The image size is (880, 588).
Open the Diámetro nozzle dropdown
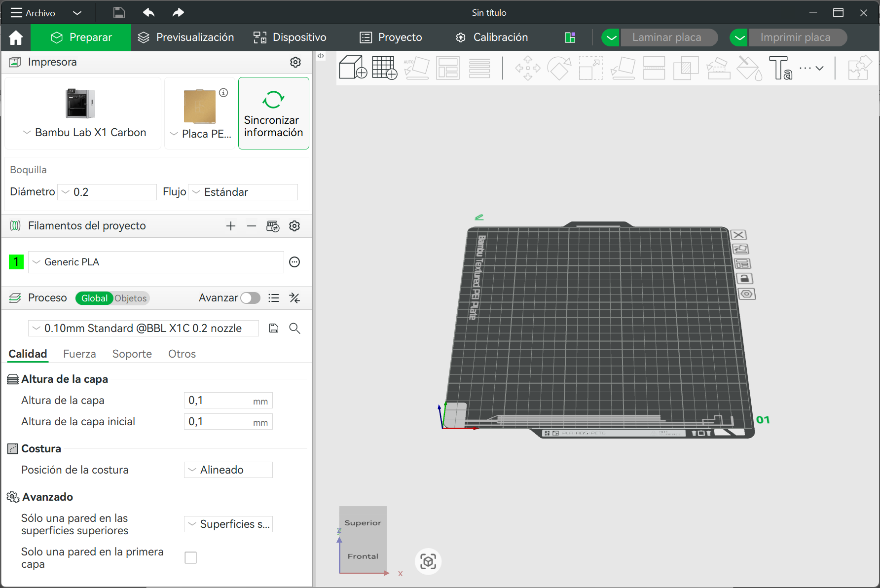pyautogui.click(x=107, y=192)
